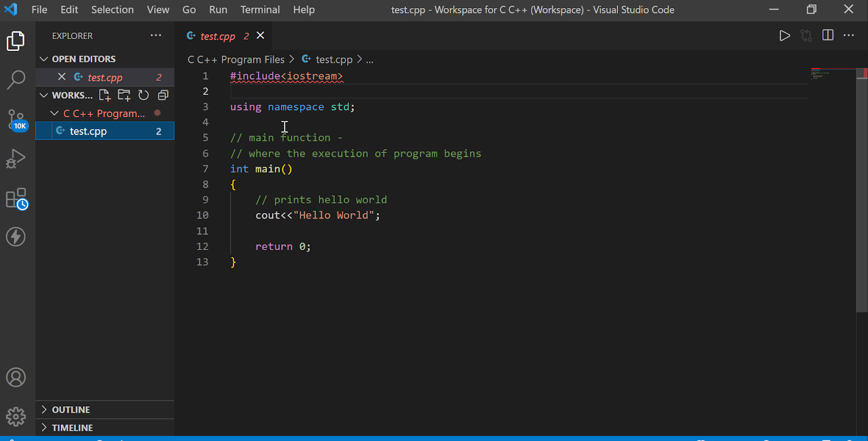868x441 pixels.
Task: Click the lightning bolt icon in the activity bar
Action: point(16,237)
